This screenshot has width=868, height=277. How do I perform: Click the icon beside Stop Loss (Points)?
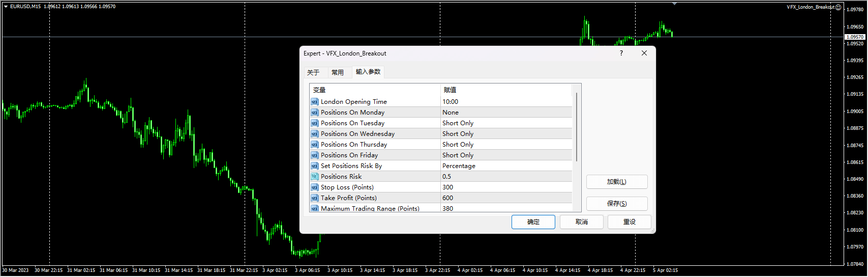pyautogui.click(x=314, y=187)
